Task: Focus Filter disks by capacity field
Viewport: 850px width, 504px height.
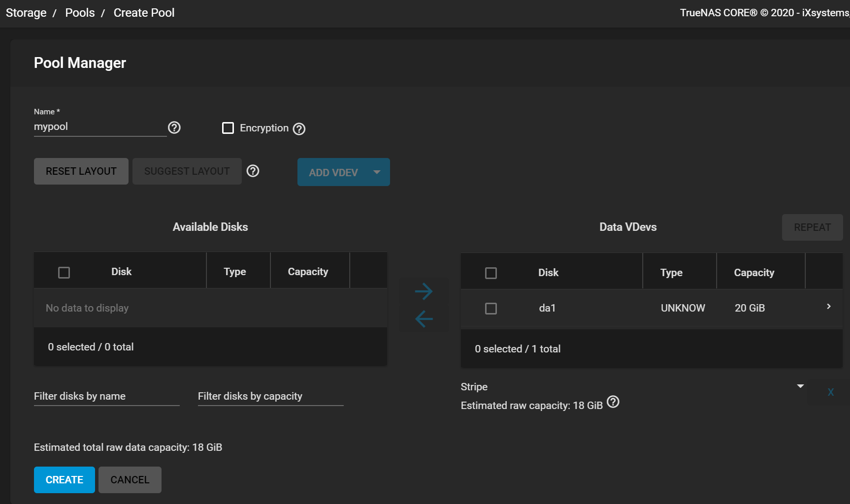Action: coord(271,397)
